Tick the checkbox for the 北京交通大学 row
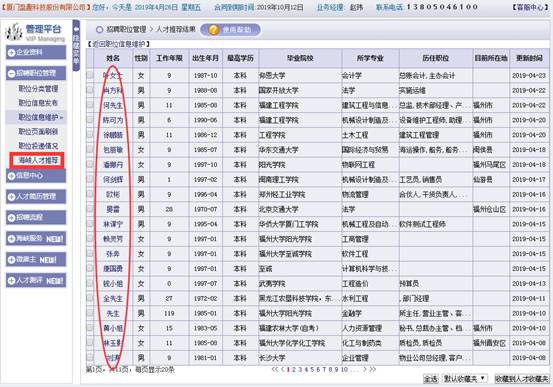The image size is (553, 387). tap(90, 208)
